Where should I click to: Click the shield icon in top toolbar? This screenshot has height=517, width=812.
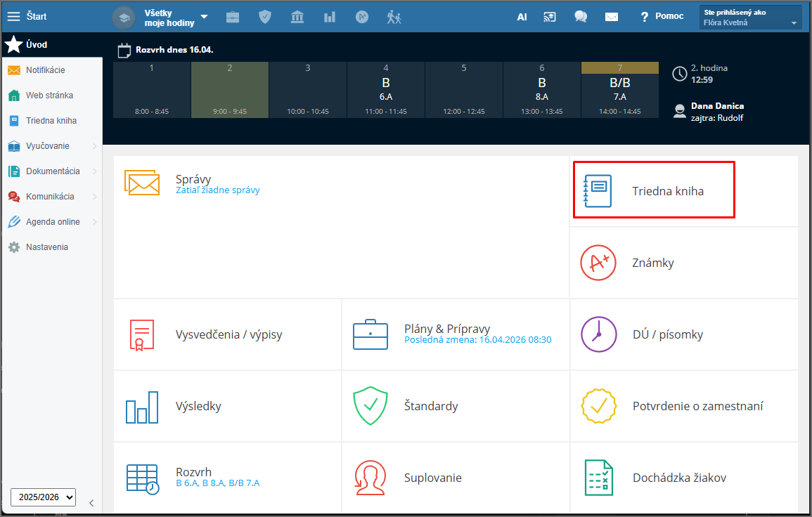265,17
